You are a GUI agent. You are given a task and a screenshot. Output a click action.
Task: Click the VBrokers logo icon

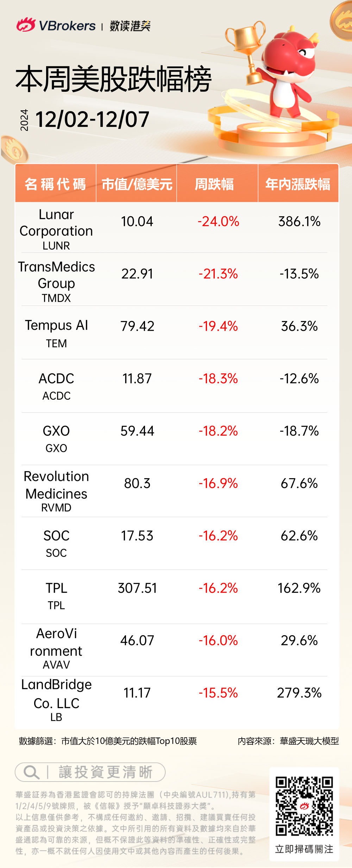[x=26, y=25]
